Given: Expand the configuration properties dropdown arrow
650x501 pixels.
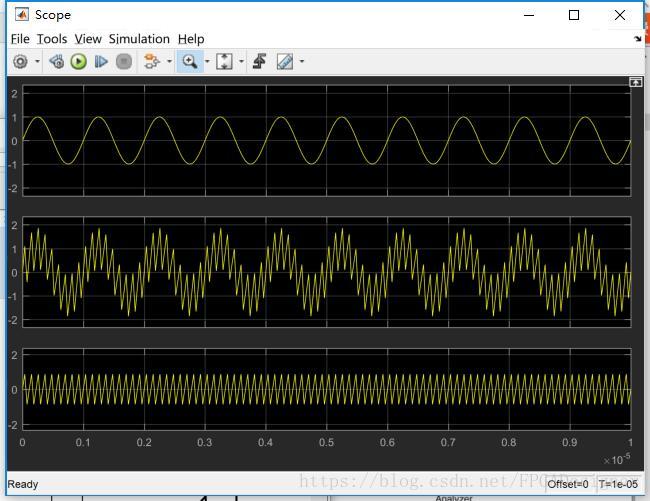Looking at the screenshot, I should click(x=37, y=62).
